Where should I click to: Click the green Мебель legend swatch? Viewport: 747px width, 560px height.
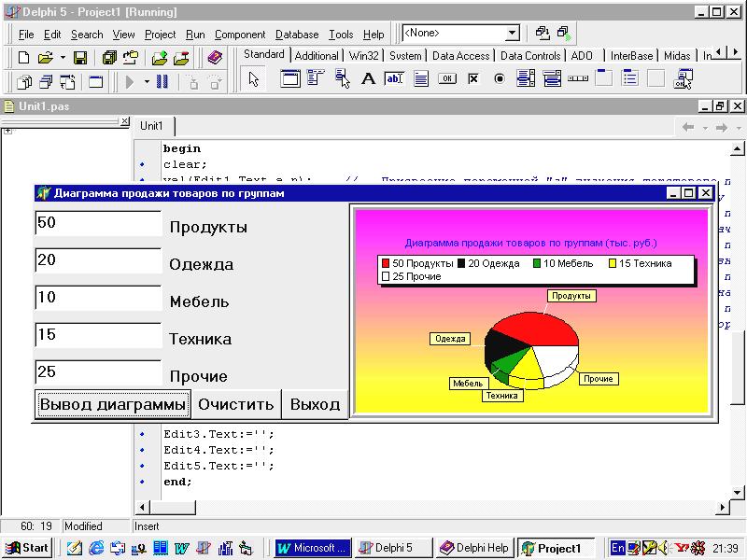537,263
